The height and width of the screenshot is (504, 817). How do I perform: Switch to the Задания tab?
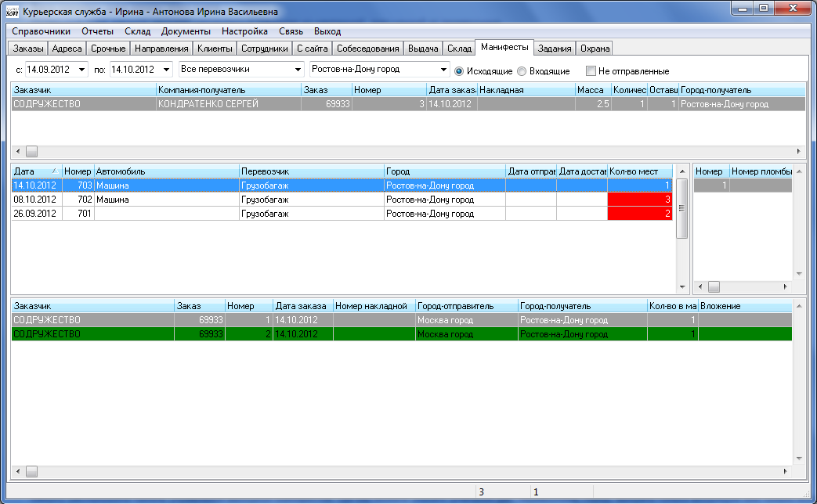(555, 49)
